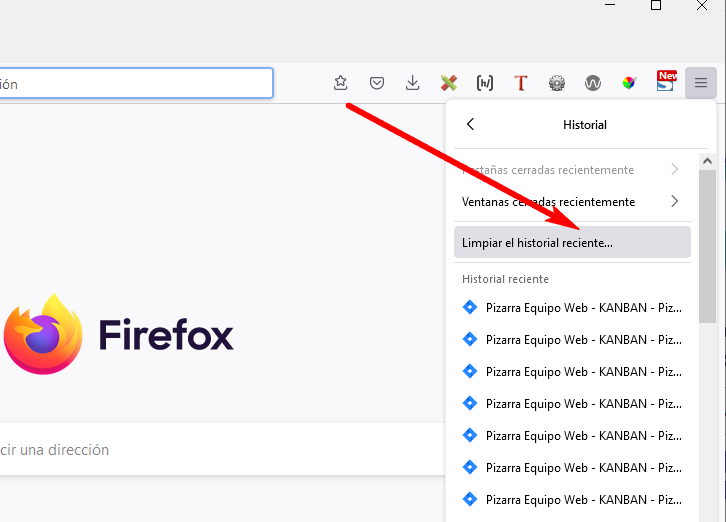The image size is (726, 522).
Task: Click the scrollbar up arrow in history panel
Action: (x=707, y=160)
